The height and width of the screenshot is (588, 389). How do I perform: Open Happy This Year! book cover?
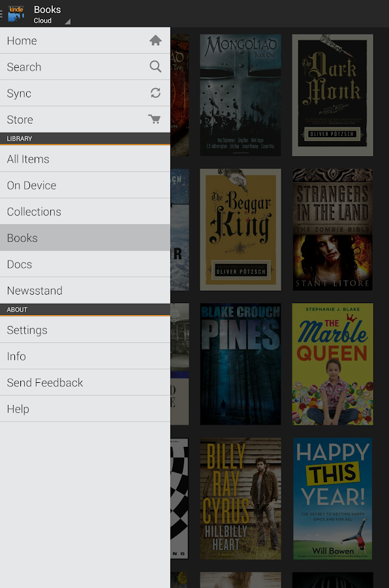(332, 498)
